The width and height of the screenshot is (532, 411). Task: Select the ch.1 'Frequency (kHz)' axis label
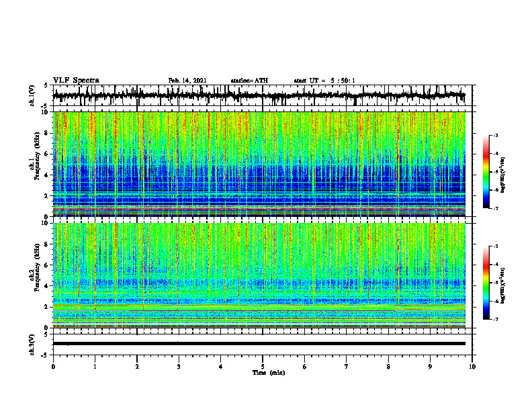pos(38,157)
